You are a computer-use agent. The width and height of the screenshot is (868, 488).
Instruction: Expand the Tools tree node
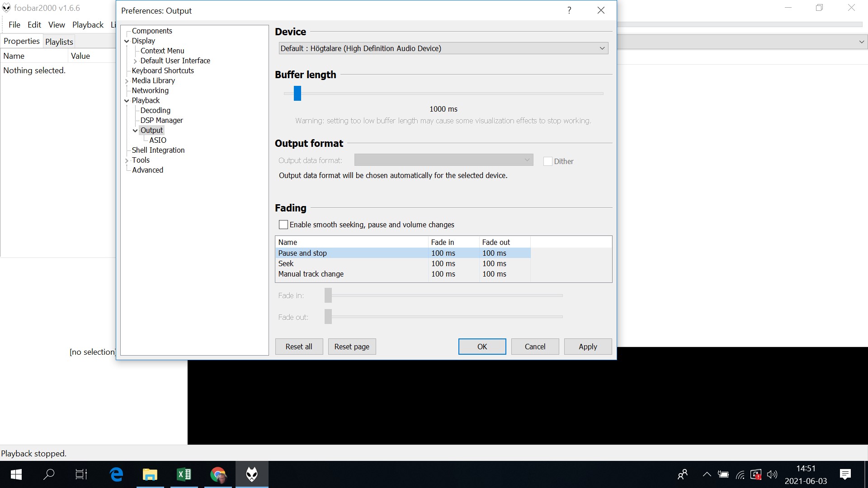[x=127, y=160]
